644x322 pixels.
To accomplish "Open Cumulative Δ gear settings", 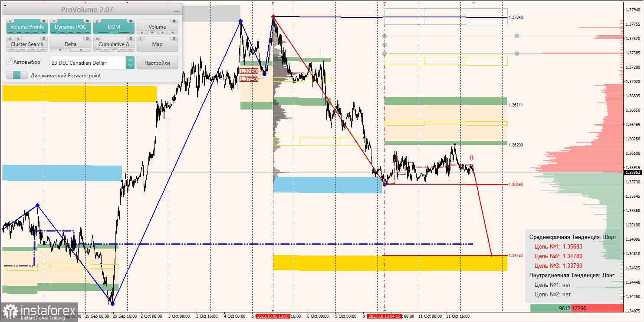I will click(x=130, y=38).
